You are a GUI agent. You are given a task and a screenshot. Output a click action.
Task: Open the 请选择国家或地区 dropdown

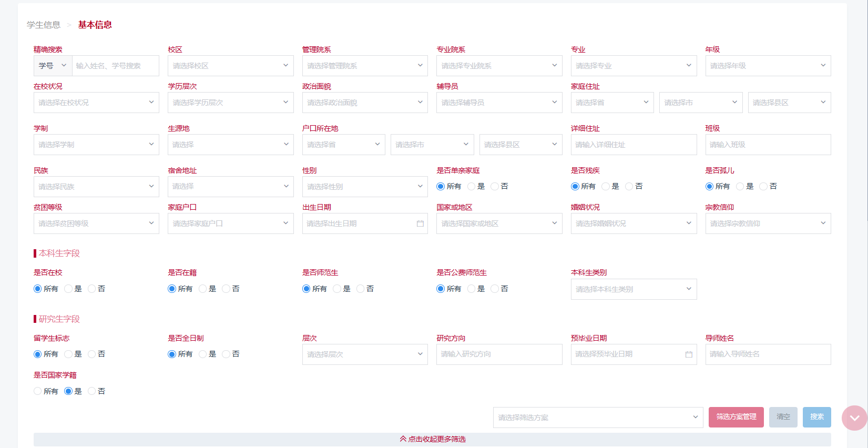click(499, 223)
